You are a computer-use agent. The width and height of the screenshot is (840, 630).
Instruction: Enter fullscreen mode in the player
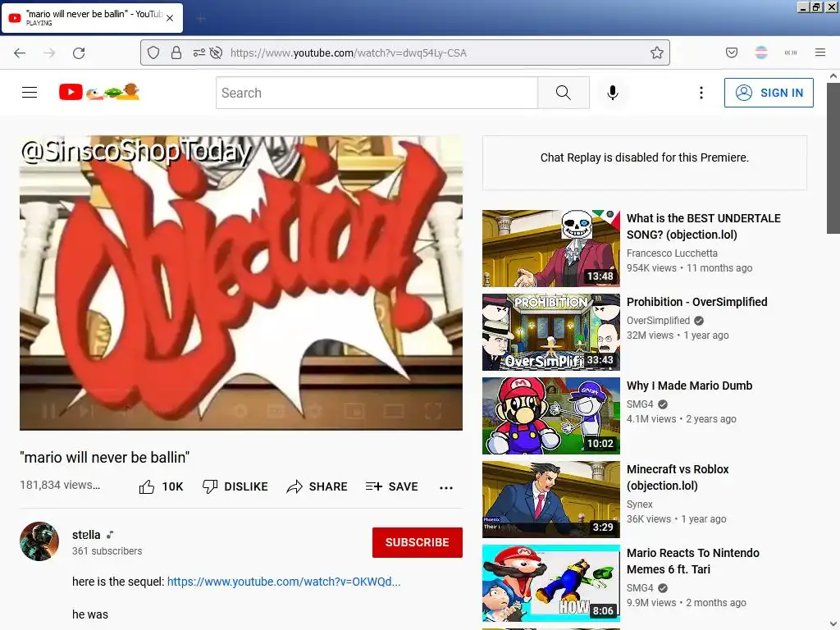click(433, 412)
